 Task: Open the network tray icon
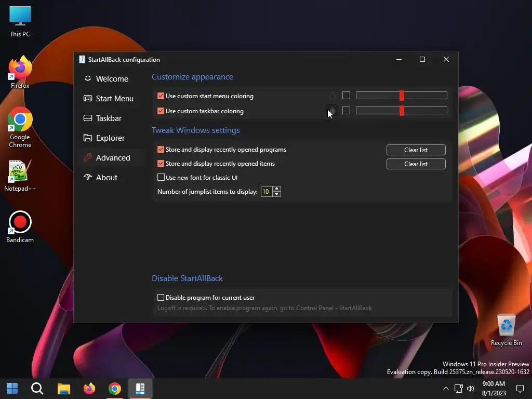[459, 388]
